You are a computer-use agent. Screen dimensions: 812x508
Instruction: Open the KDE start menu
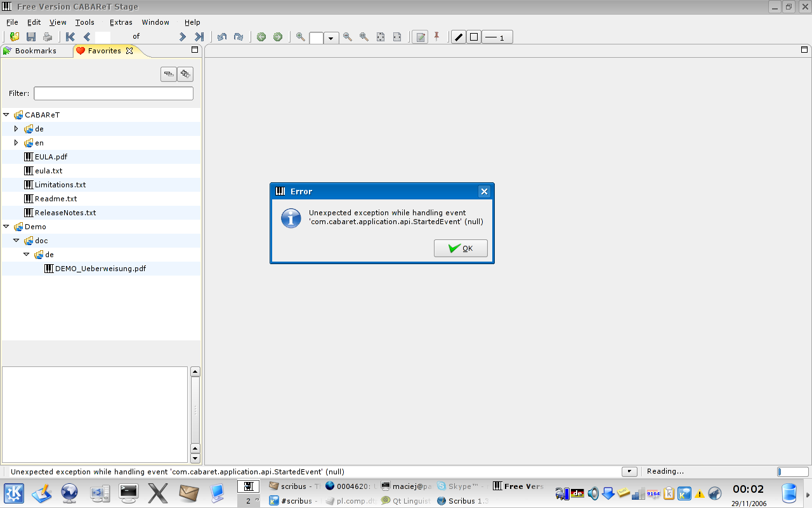point(14,493)
